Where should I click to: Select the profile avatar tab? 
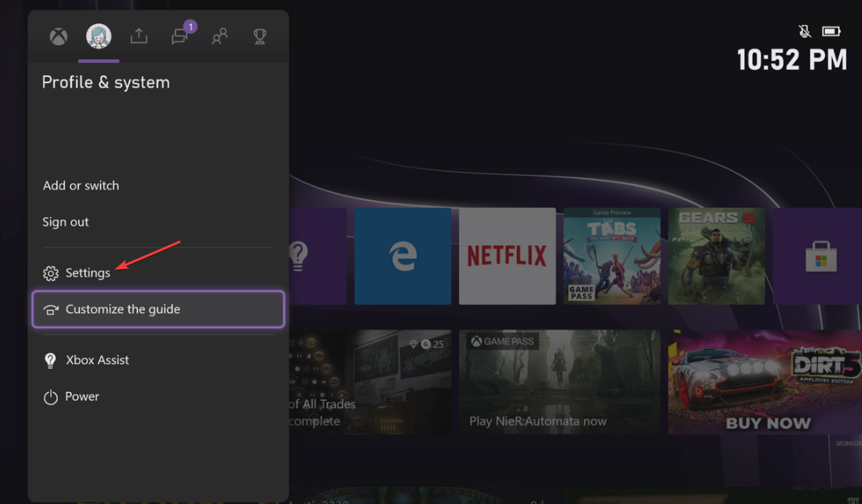[x=99, y=36]
